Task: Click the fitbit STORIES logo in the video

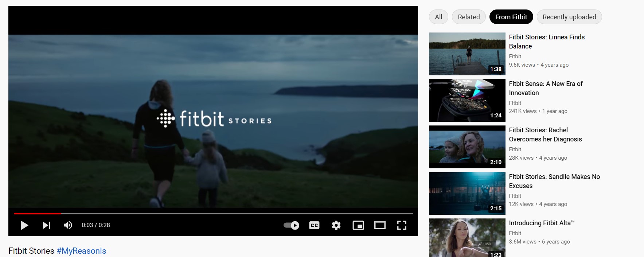Action: (x=214, y=119)
